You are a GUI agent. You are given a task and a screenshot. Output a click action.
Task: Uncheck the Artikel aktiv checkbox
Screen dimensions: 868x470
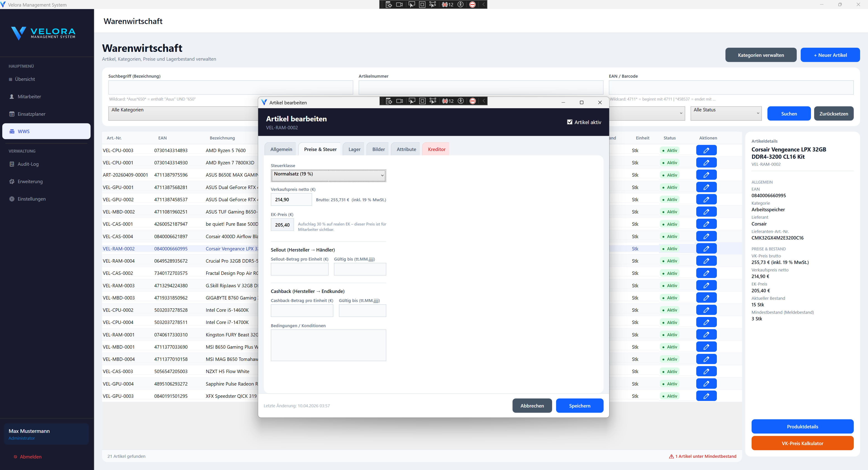[570, 122]
